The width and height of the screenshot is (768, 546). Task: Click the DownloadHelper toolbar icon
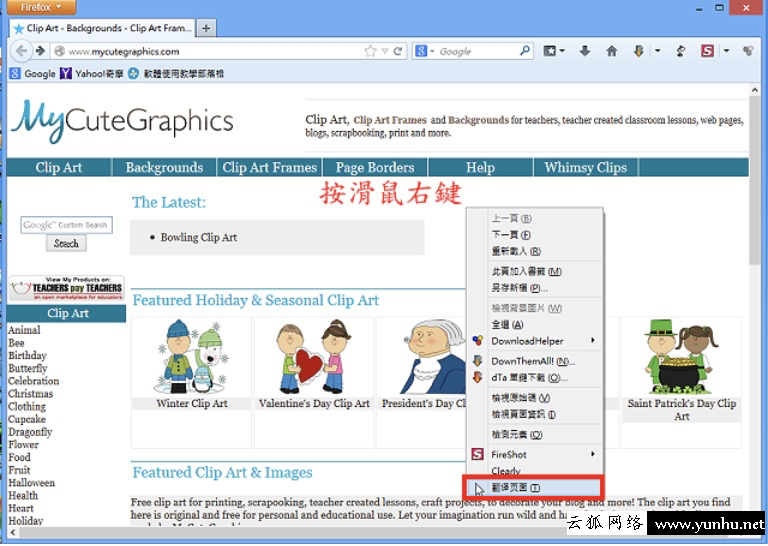(748, 50)
